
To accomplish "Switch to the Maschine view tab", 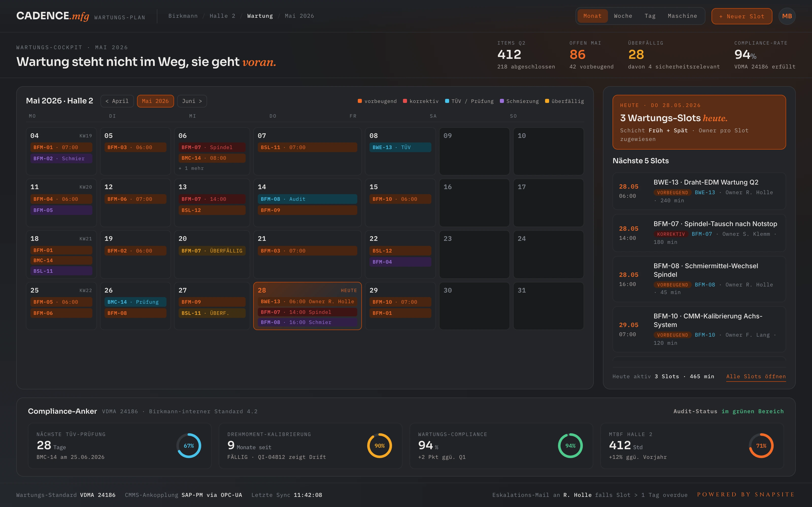I will click(x=682, y=16).
